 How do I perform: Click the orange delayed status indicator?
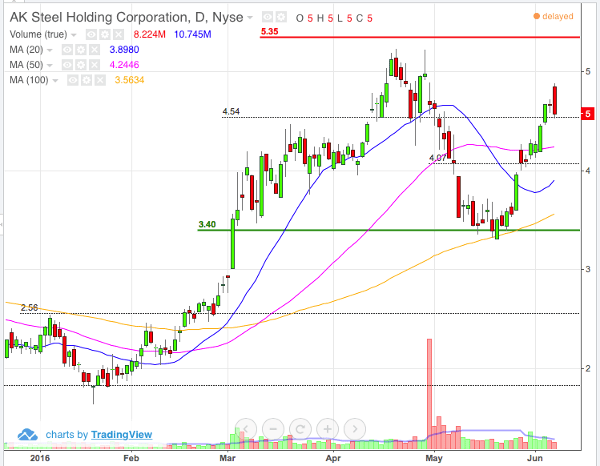[x=553, y=16]
